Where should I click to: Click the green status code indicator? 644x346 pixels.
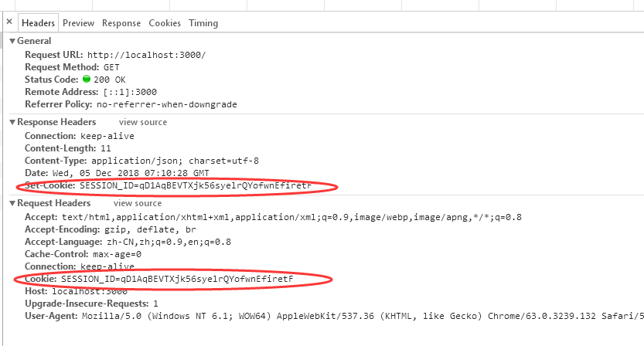click(87, 79)
